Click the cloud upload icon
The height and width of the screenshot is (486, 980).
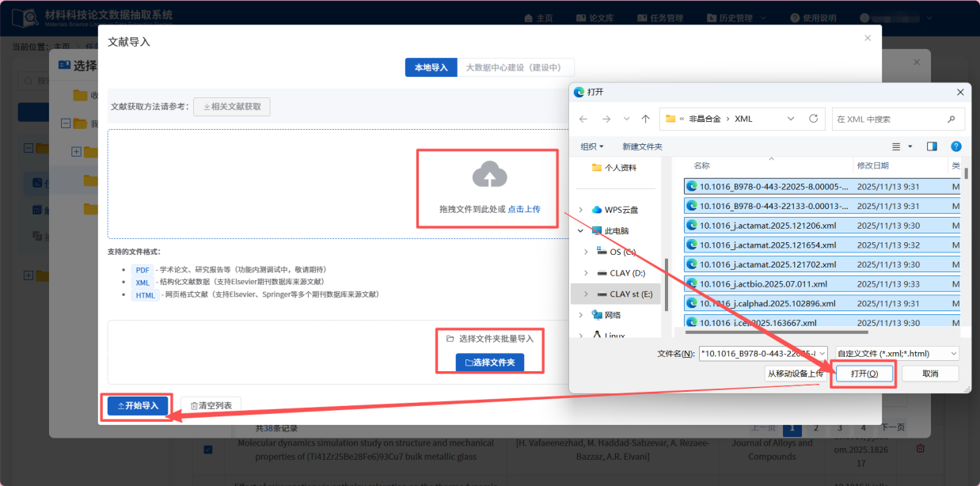click(488, 175)
